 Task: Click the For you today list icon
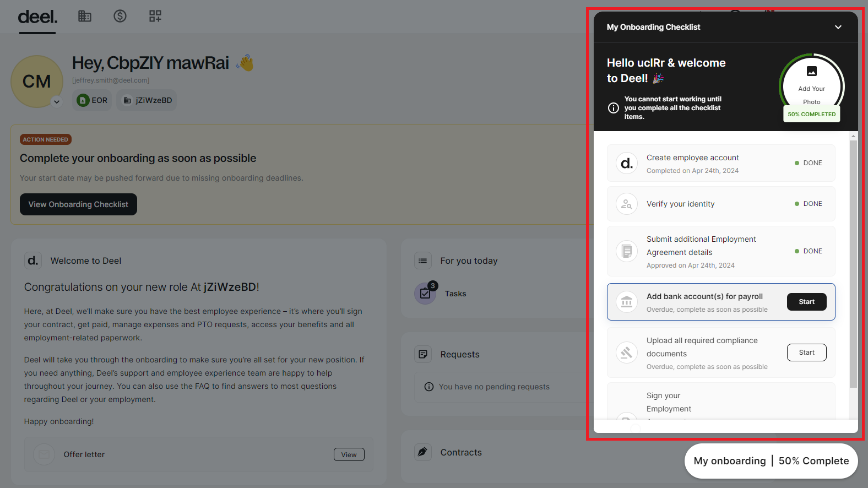[423, 261]
